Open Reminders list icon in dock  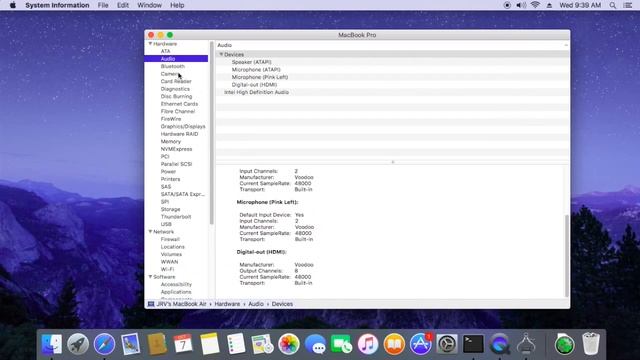236,344
